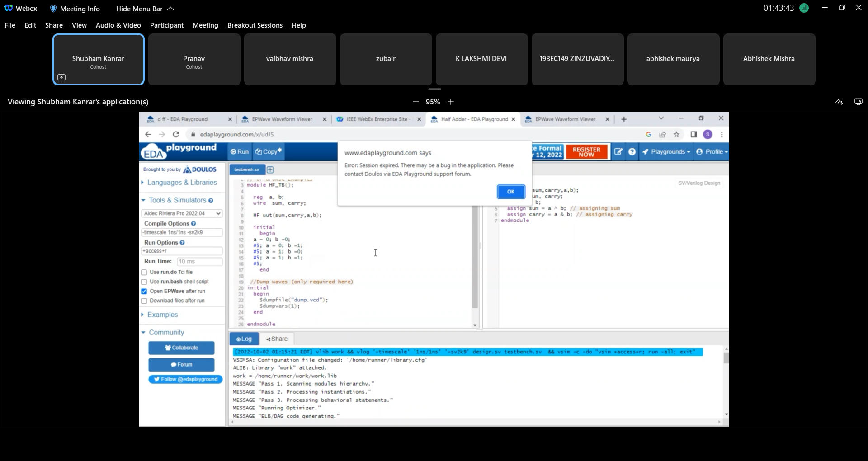Viewport: 868px width, 461px height.
Task: Open the browser profile avatar S
Action: pyautogui.click(x=708, y=134)
